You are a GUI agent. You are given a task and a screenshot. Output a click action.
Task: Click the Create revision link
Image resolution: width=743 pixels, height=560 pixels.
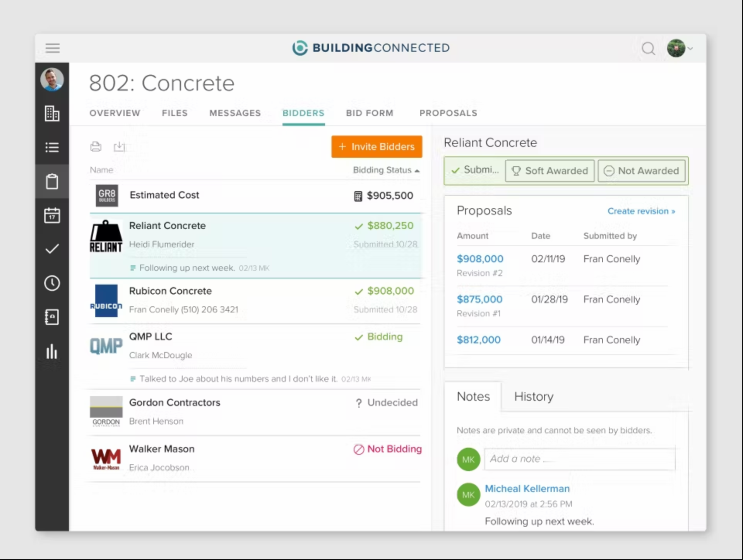(x=641, y=211)
